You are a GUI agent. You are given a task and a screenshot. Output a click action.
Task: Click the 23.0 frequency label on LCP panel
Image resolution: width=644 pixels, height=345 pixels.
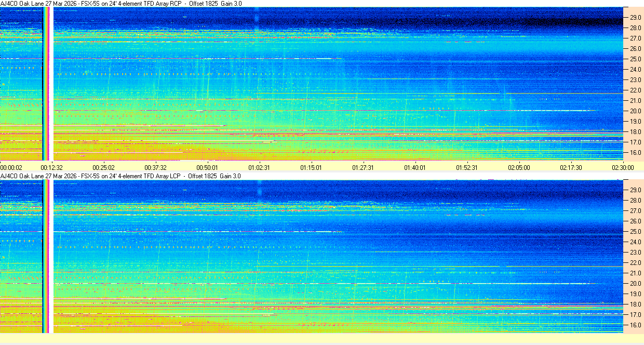click(636, 253)
